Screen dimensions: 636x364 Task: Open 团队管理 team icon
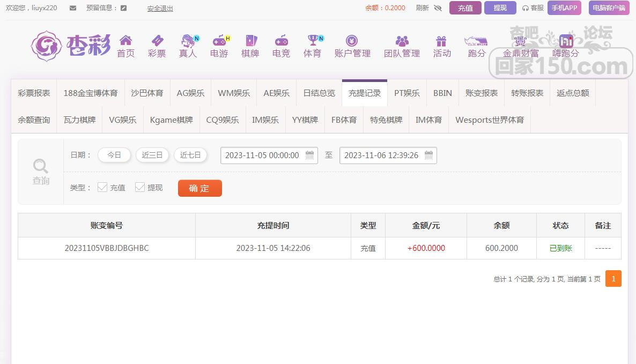click(402, 41)
